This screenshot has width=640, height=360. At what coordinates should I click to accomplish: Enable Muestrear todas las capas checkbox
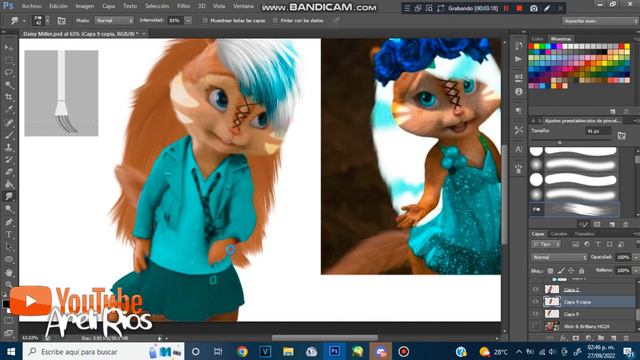point(205,20)
